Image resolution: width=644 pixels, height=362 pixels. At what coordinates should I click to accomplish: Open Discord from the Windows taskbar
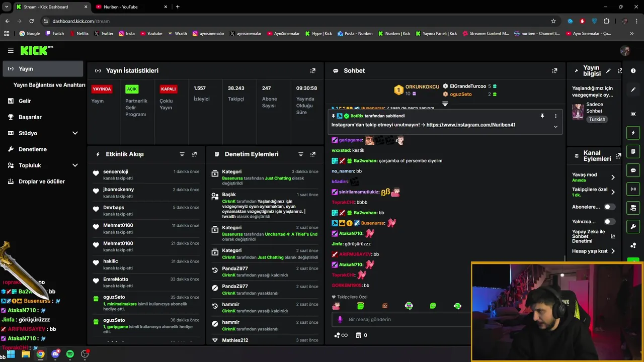tap(55, 354)
